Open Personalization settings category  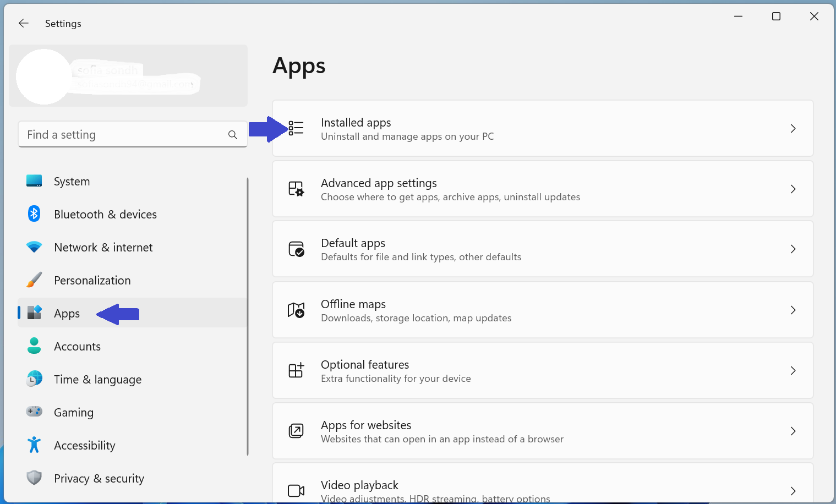click(92, 281)
